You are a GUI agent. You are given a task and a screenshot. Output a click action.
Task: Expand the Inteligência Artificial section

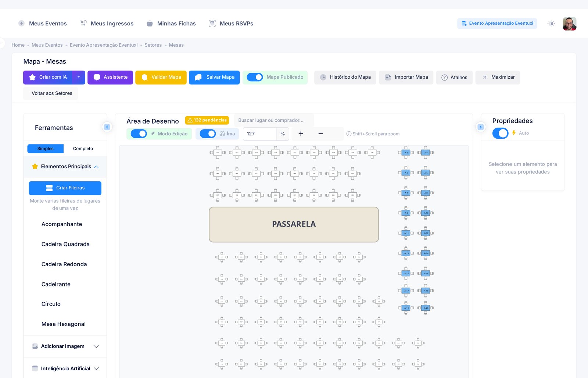pos(65,368)
